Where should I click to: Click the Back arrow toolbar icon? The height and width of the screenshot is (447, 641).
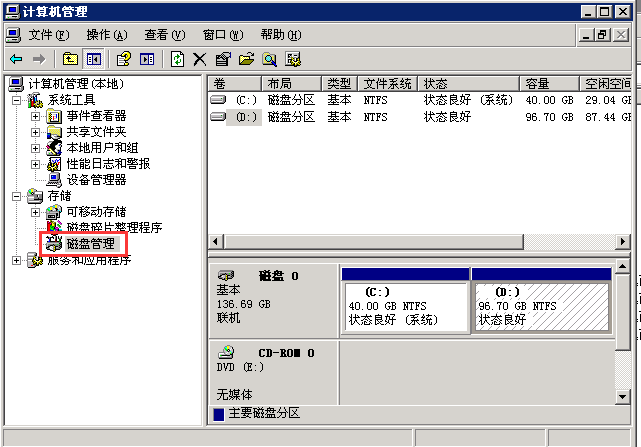point(16,59)
